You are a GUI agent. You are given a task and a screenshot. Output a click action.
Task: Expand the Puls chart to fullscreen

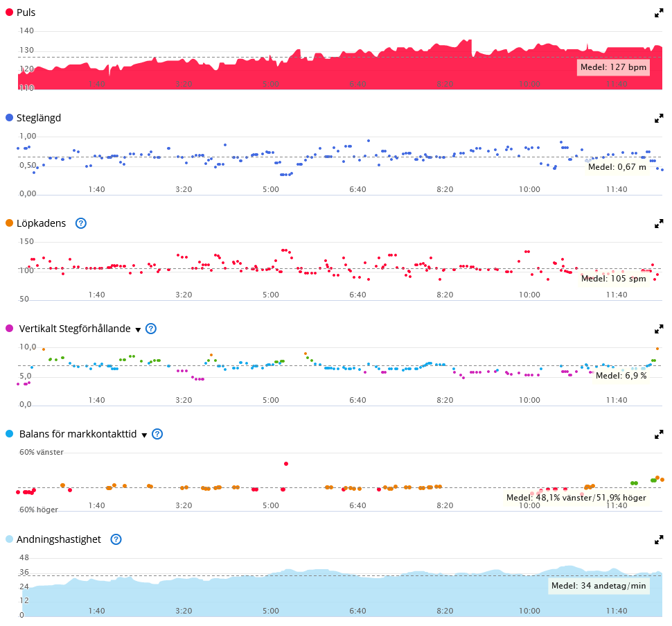[659, 13]
